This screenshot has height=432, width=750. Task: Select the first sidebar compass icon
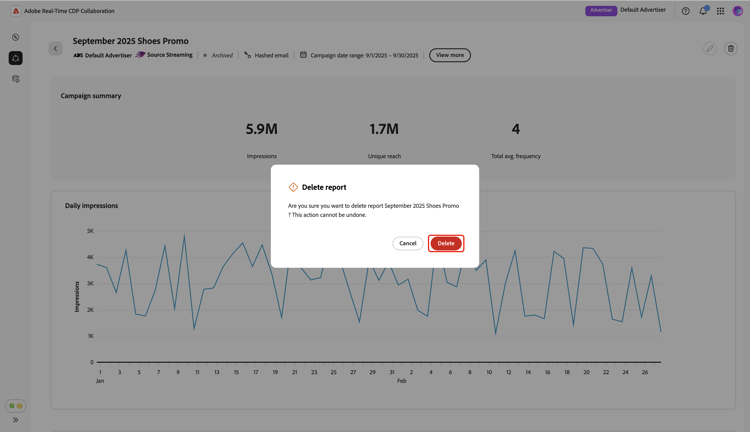coord(16,37)
